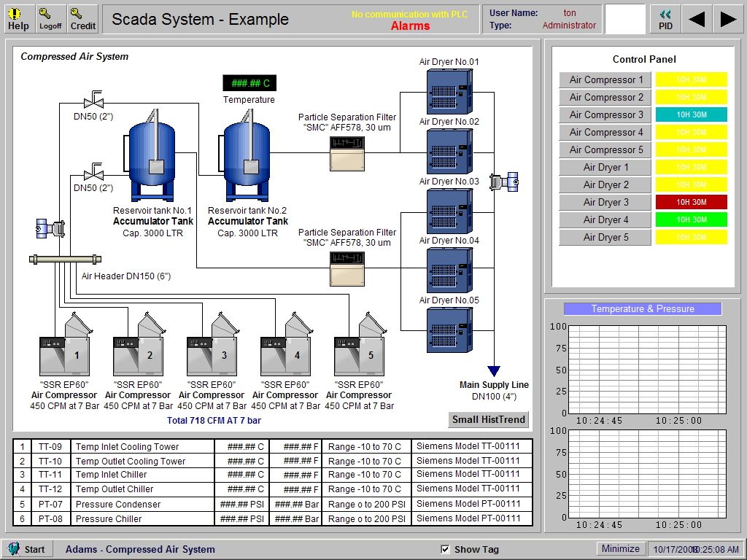Open Small HistTrend
This screenshot has width=747, height=560.
pyautogui.click(x=488, y=420)
